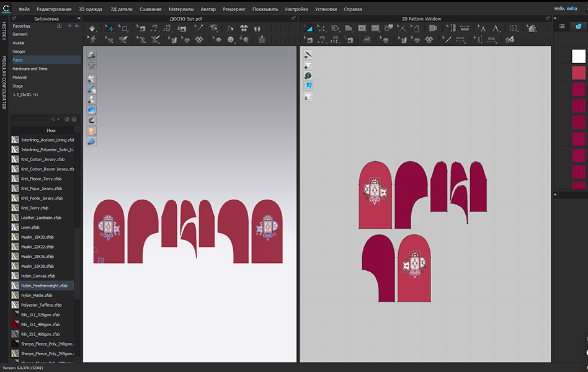Select the white fabric swatch in object browser

[578, 56]
